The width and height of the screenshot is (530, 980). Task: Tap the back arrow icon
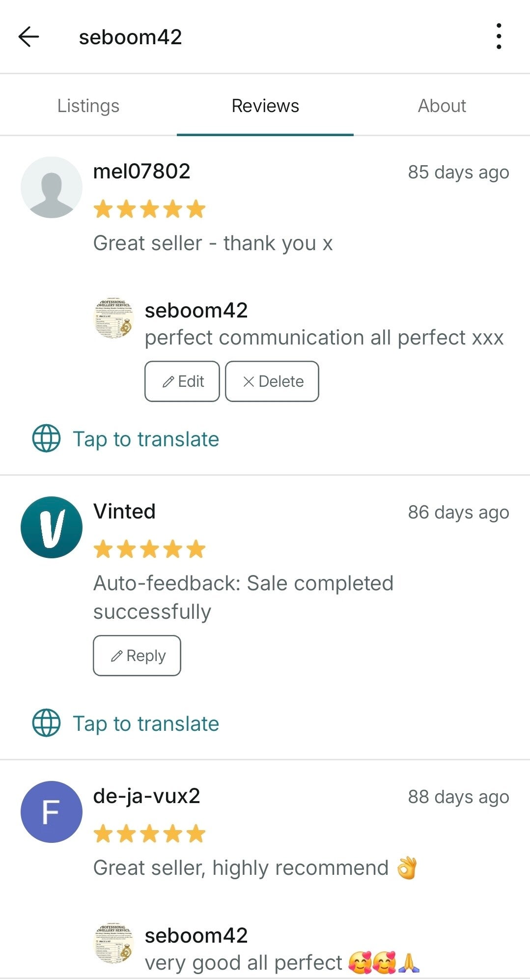click(x=28, y=37)
